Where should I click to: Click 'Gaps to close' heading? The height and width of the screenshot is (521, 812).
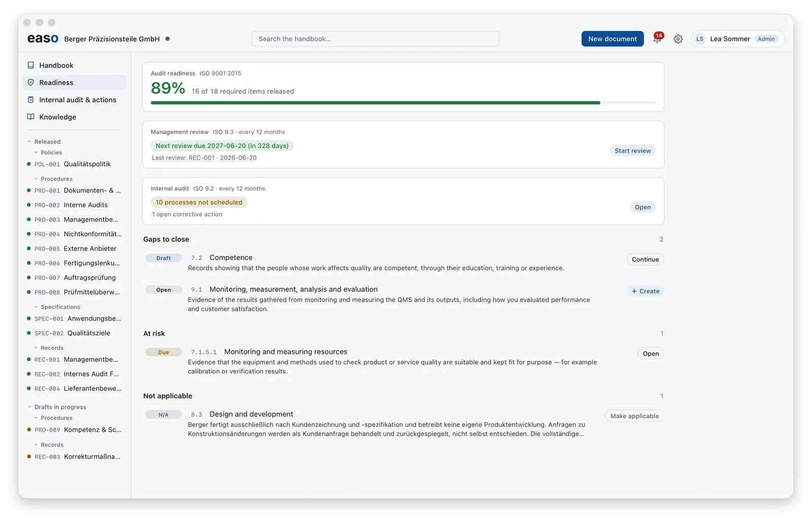tap(166, 239)
